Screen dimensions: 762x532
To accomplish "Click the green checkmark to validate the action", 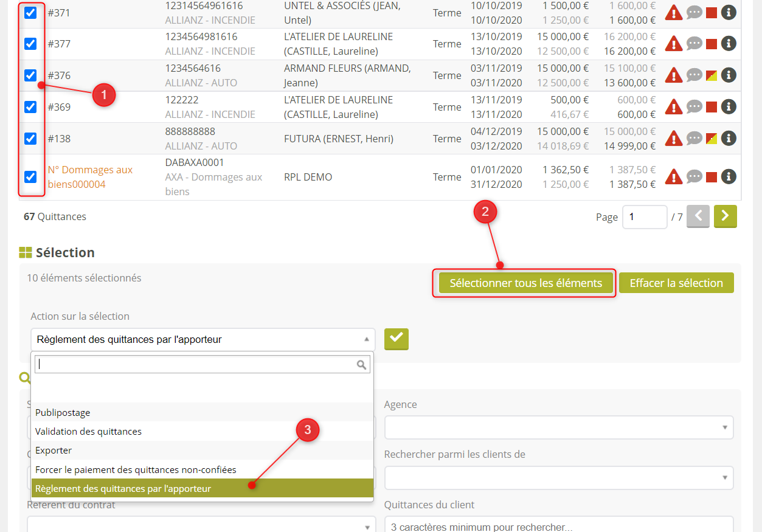I will click(397, 339).
